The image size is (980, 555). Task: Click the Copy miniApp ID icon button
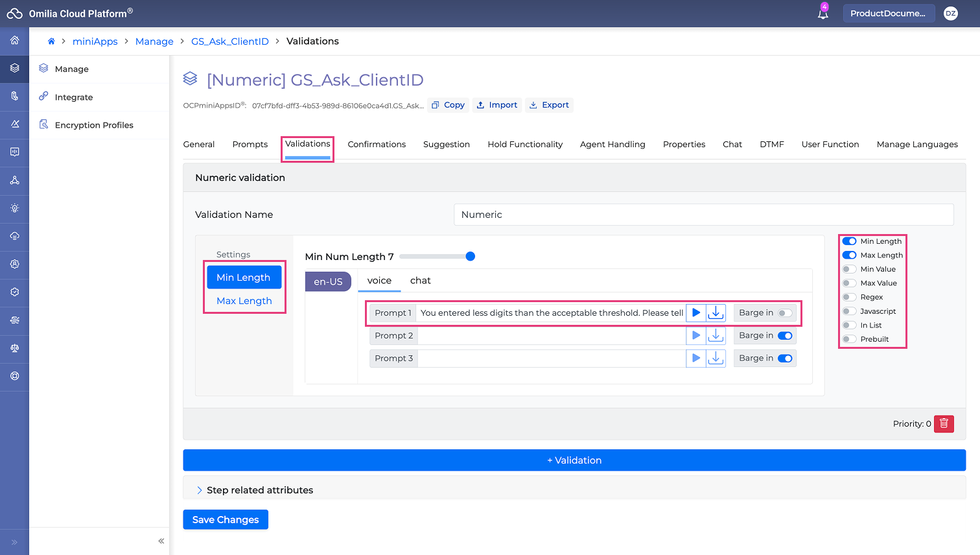pos(448,105)
